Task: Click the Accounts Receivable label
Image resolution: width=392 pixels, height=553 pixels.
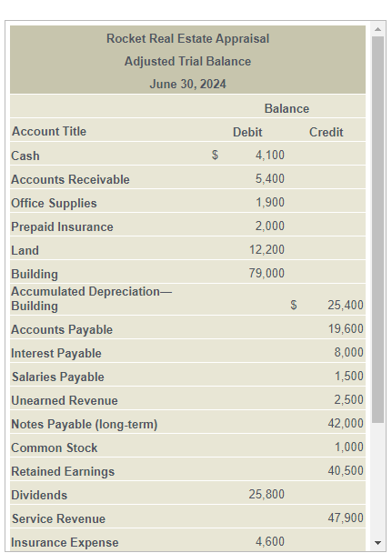Action: pos(70,179)
